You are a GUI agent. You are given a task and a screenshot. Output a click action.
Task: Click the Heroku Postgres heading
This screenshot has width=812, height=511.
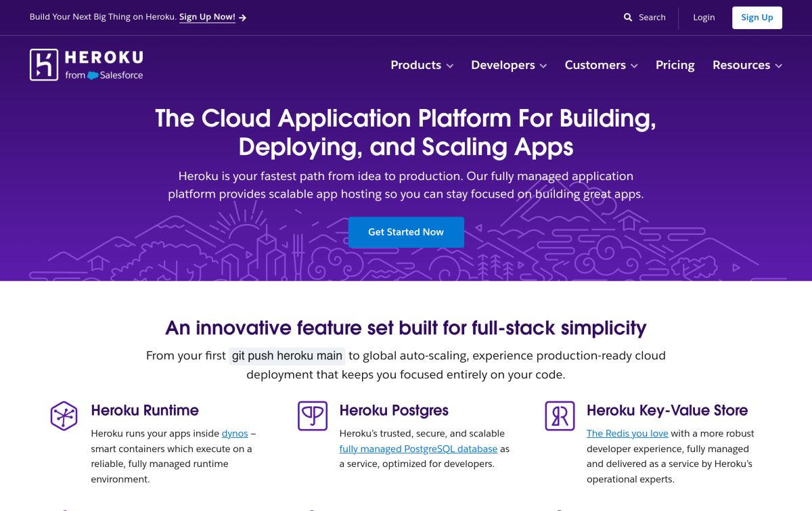pyautogui.click(x=394, y=410)
